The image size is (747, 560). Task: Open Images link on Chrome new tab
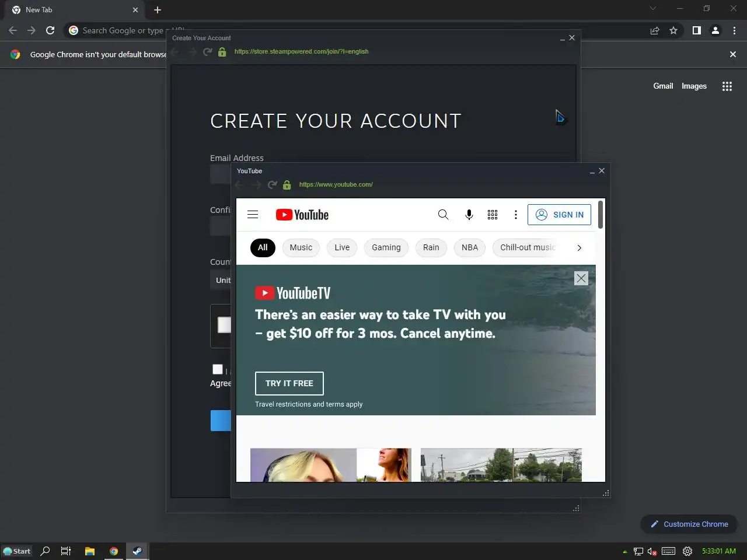[694, 86]
